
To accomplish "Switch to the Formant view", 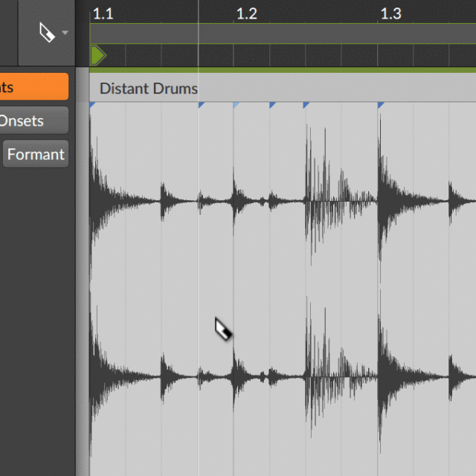I will tap(36, 154).
